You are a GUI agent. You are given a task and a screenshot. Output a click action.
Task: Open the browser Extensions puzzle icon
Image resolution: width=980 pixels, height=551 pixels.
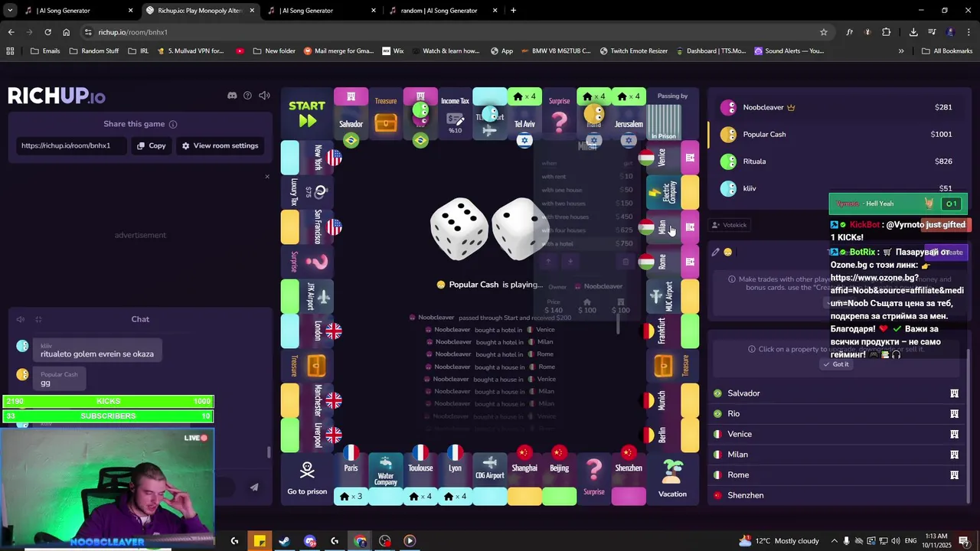pyautogui.click(x=887, y=32)
